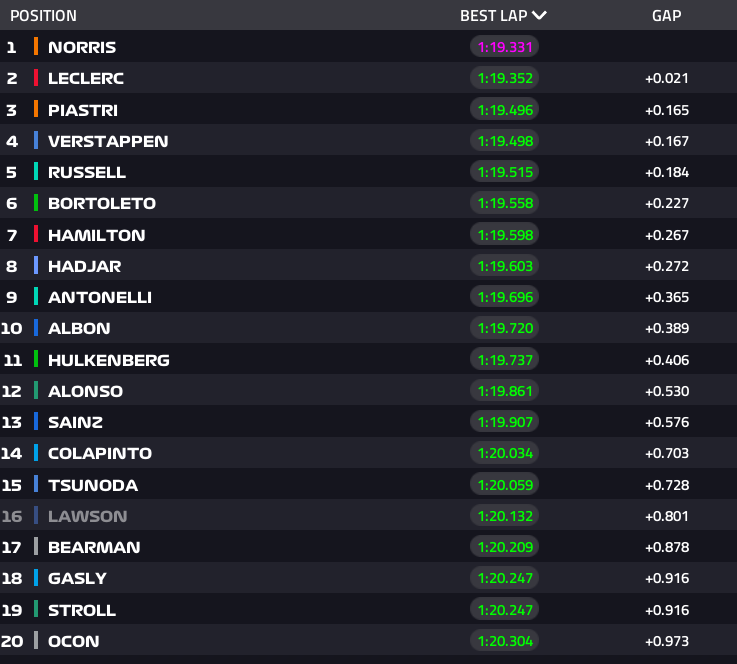
Task: Click Norris's purple 1:19.331 lap time
Action: 504,47
